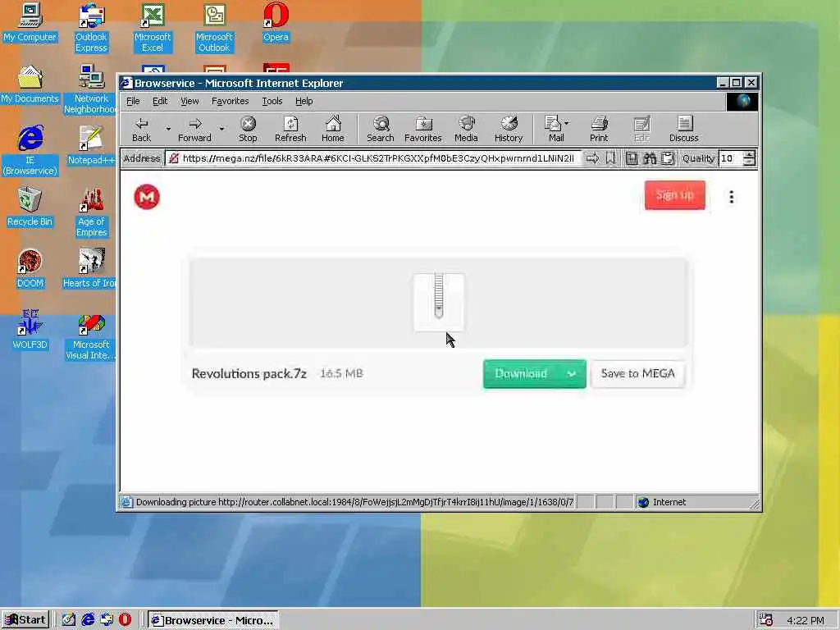This screenshot has height=630, width=840.
Task: Select the Microsoft Excel desktop icon
Action: [152, 28]
